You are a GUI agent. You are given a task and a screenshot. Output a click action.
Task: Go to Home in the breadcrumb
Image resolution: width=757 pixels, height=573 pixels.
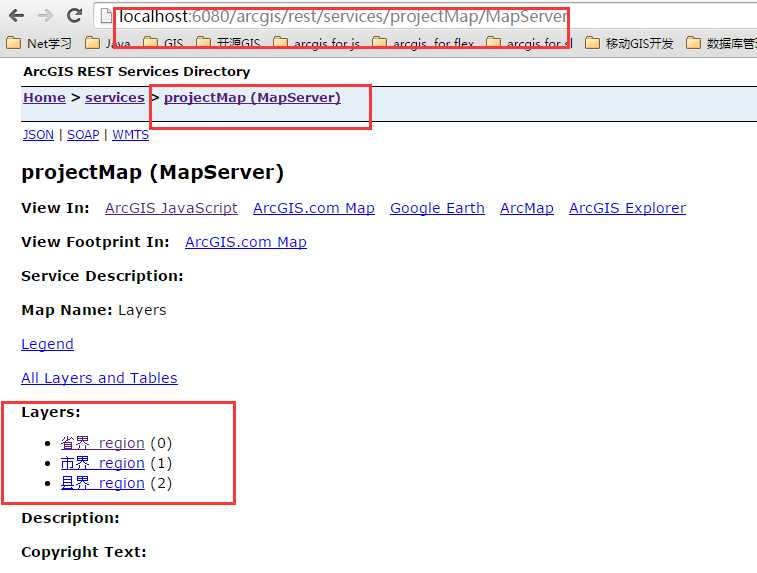pos(44,98)
